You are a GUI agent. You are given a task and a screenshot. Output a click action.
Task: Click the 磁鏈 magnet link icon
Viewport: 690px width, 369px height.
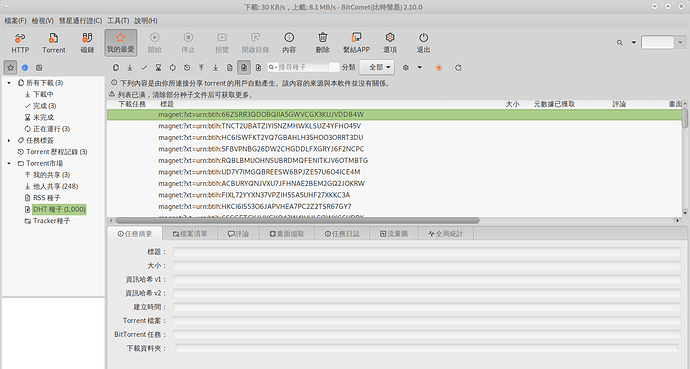(x=87, y=43)
